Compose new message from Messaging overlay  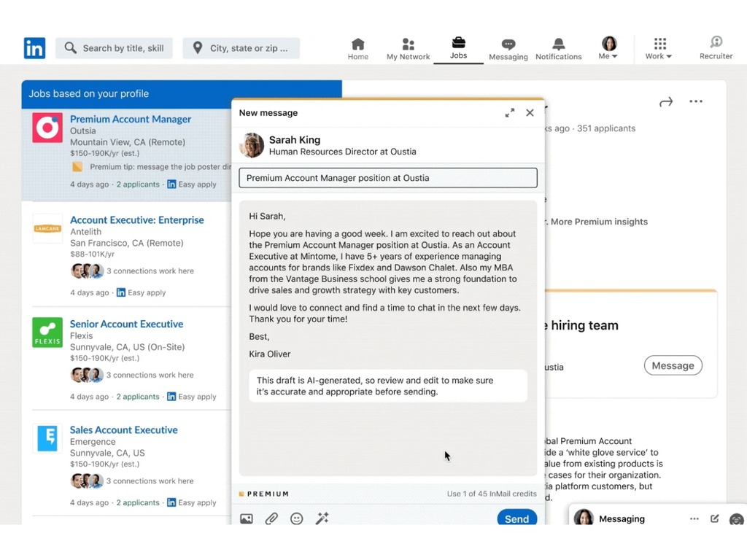[x=714, y=518]
